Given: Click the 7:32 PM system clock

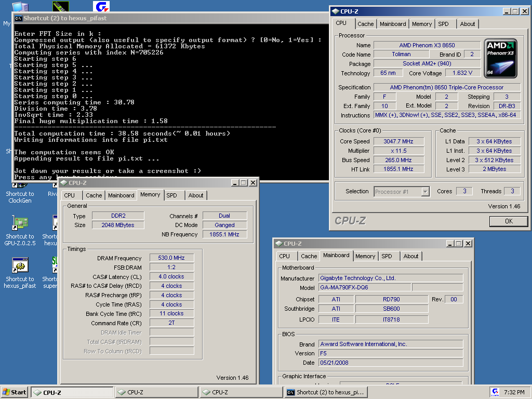Looking at the screenshot, I should [514, 392].
